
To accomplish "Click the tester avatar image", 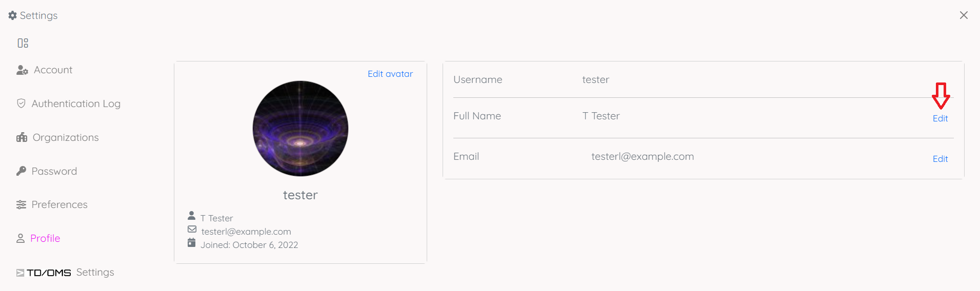I will point(301,129).
